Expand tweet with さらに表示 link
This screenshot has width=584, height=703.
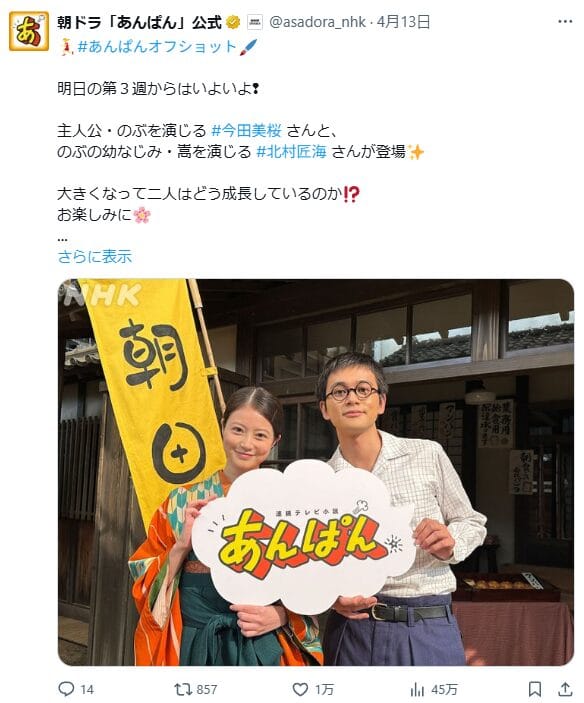(95, 256)
